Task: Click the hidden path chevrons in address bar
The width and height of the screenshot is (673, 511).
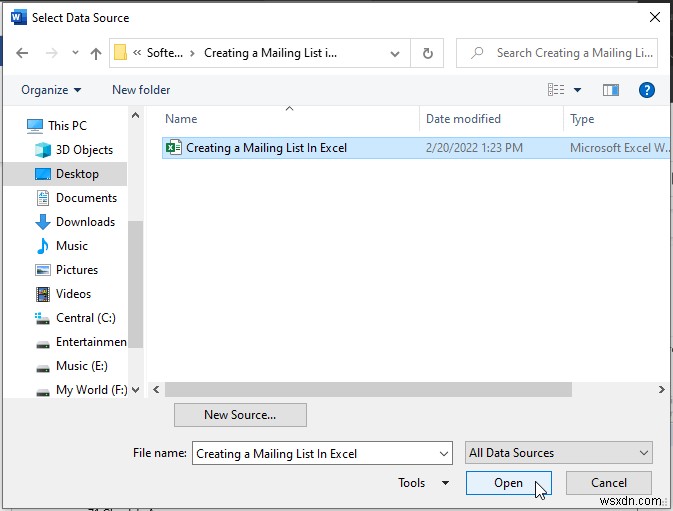Action: 137,53
